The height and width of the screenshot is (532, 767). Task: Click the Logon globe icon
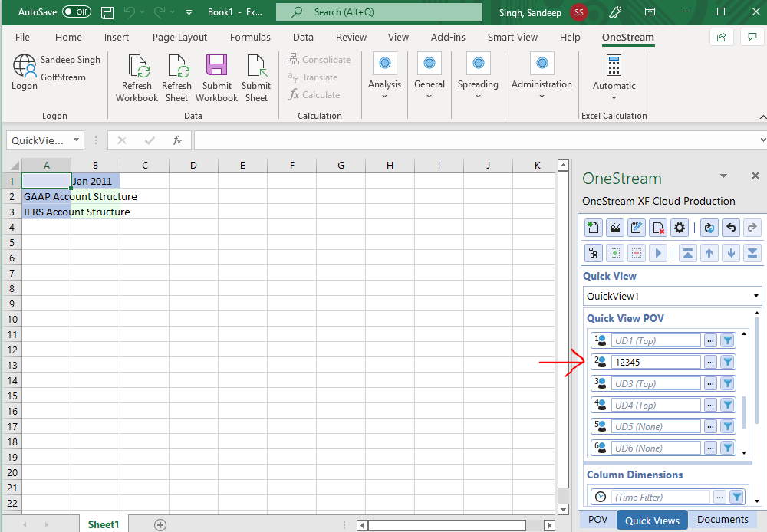tap(25, 67)
